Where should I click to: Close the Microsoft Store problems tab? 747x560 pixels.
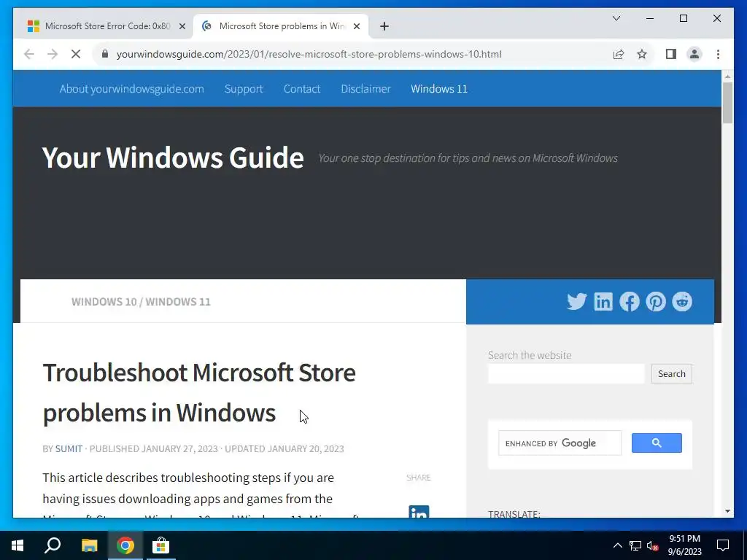coord(356,26)
